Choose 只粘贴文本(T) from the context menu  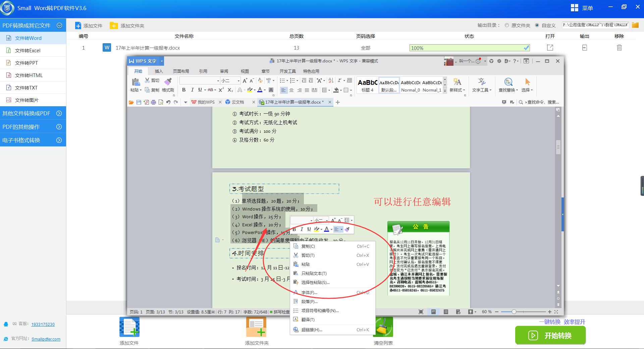(x=332, y=273)
